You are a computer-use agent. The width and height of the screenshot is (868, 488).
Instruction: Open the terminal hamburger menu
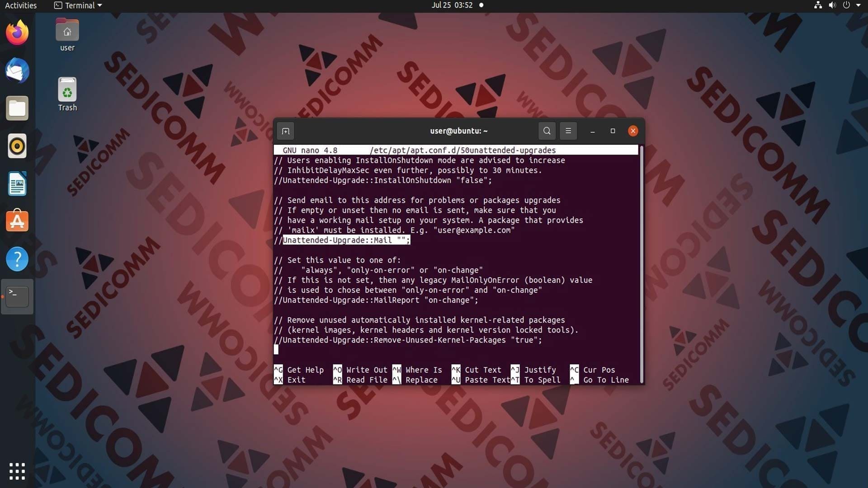pyautogui.click(x=568, y=131)
